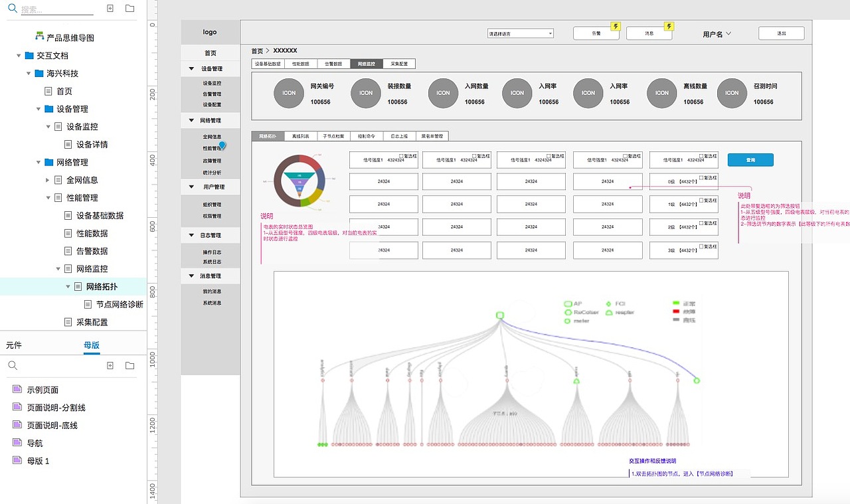Screen dimensions: 850x504
Task: Click the ICON placeholder beside 装接数量
Action: pyautogui.click(x=366, y=93)
